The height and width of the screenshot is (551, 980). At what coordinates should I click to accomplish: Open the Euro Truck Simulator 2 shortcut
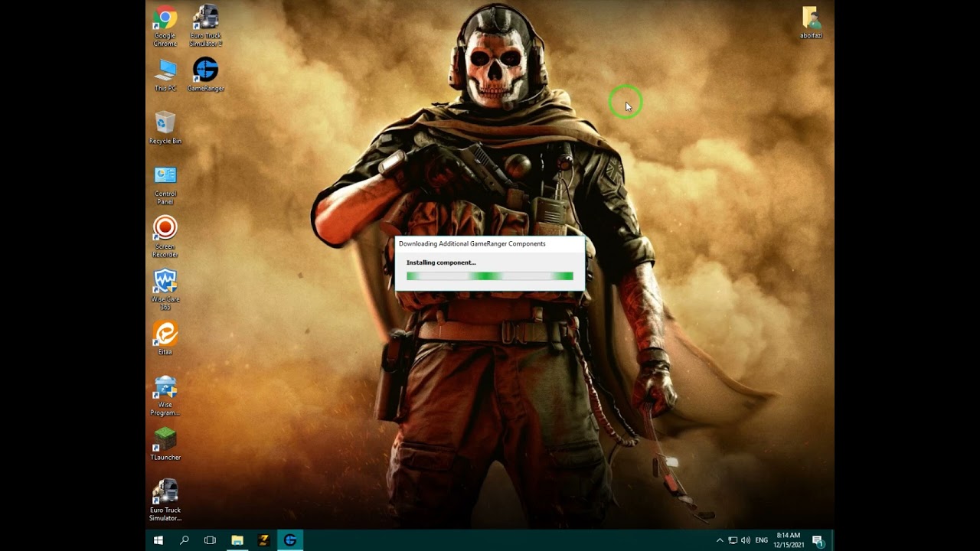(x=205, y=25)
